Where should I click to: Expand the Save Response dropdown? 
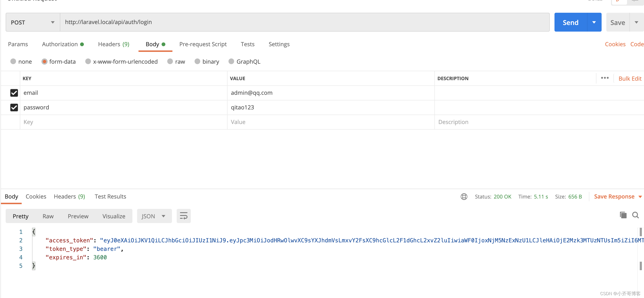point(640,197)
